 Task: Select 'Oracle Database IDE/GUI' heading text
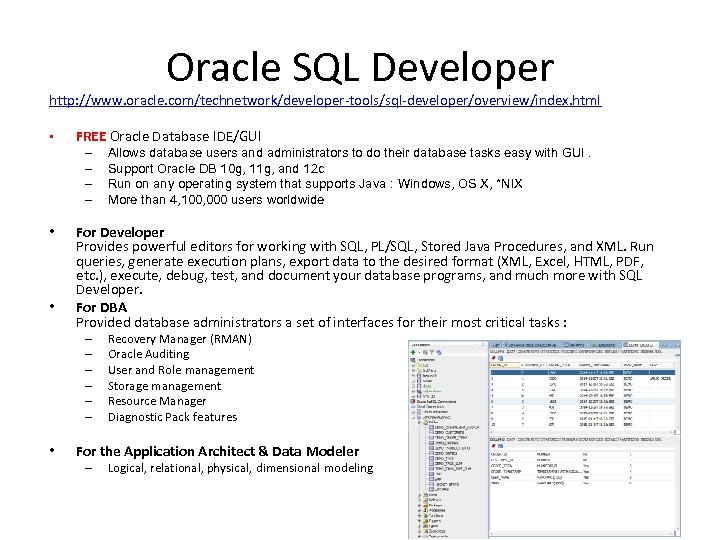(186, 136)
